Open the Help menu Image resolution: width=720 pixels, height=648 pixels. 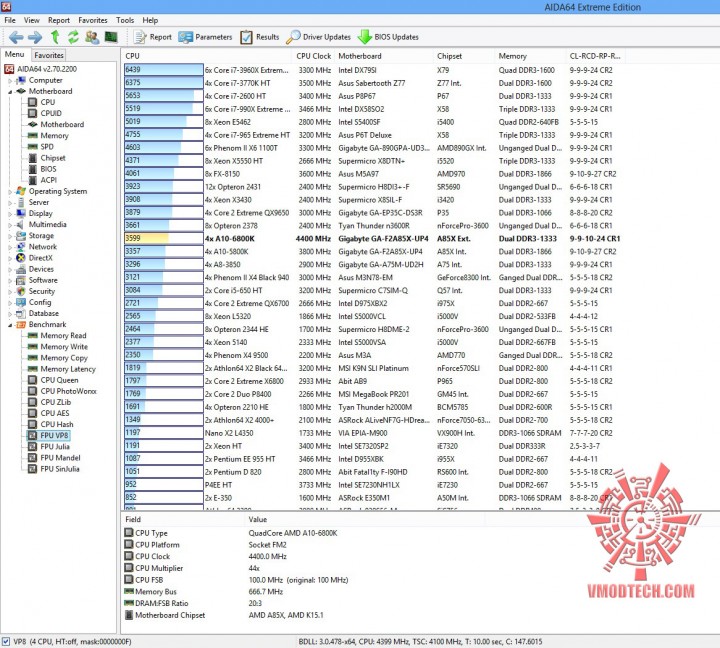point(150,20)
